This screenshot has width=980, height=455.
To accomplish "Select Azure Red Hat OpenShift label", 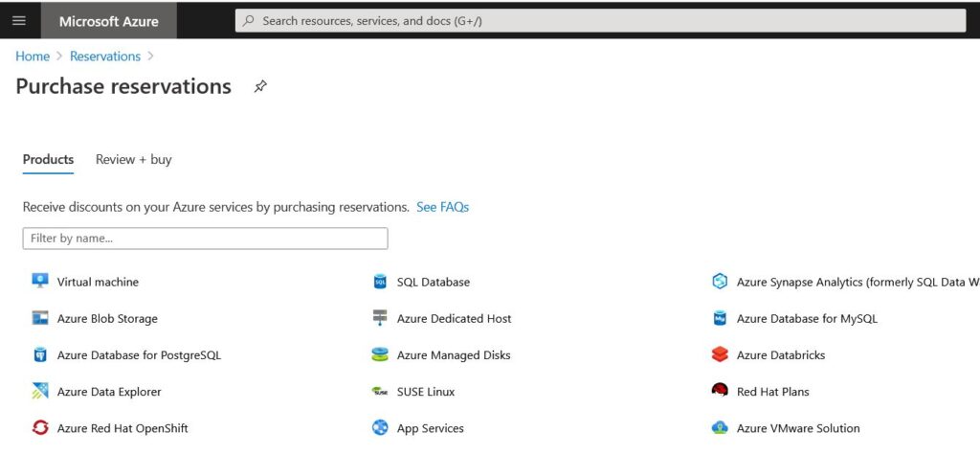I will click(122, 429).
